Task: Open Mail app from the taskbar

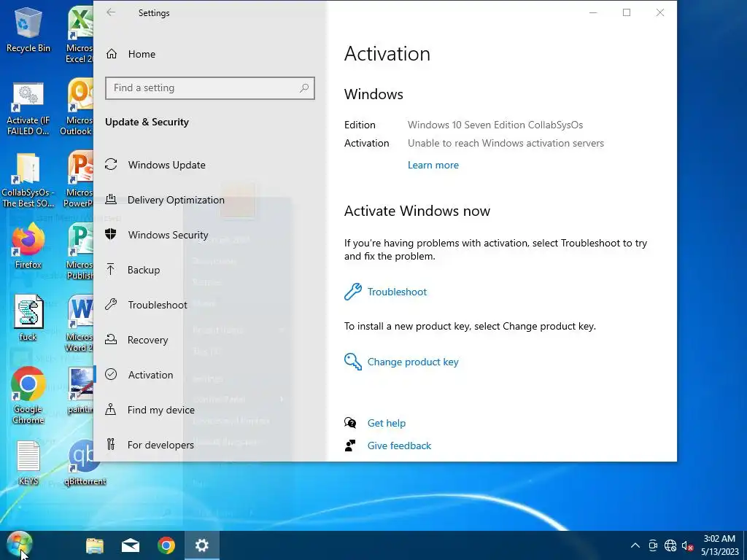Action: 131,545
